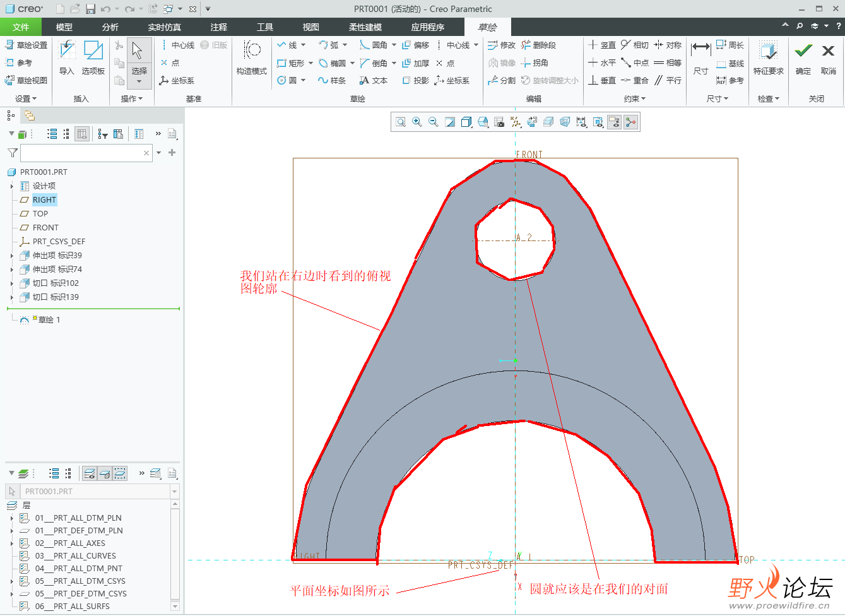
Task: Click 草绘设置 sketch setup icon
Action: pos(26,45)
